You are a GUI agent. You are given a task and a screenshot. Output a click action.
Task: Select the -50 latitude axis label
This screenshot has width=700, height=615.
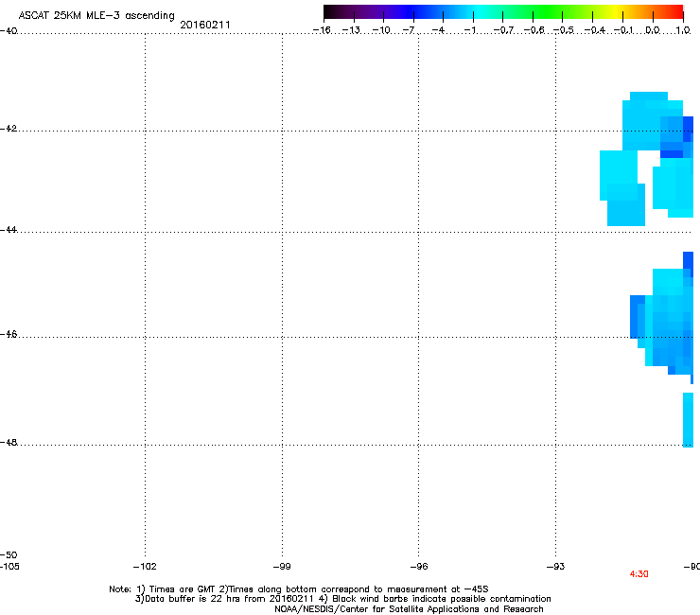tap(9, 554)
